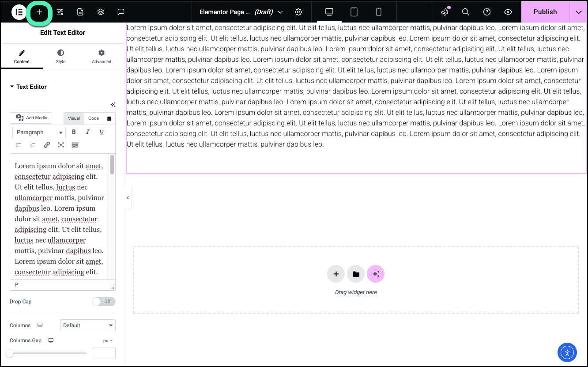Click the Add Element plus icon
Screen dimensions: 588x367
(x=40, y=12)
